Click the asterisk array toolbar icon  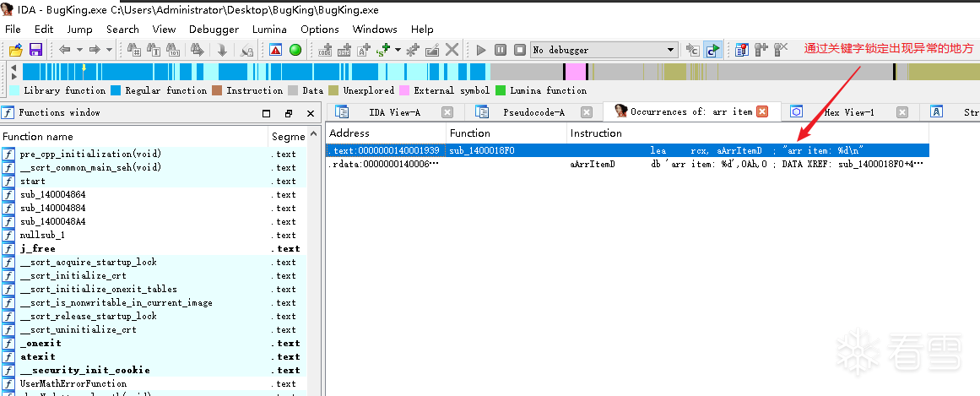point(413,50)
